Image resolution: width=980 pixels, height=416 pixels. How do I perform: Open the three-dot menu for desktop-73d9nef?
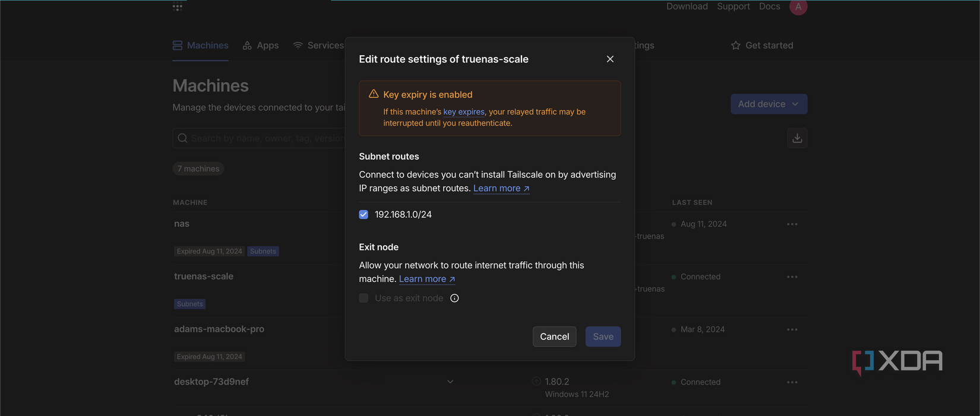pyautogui.click(x=792, y=383)
